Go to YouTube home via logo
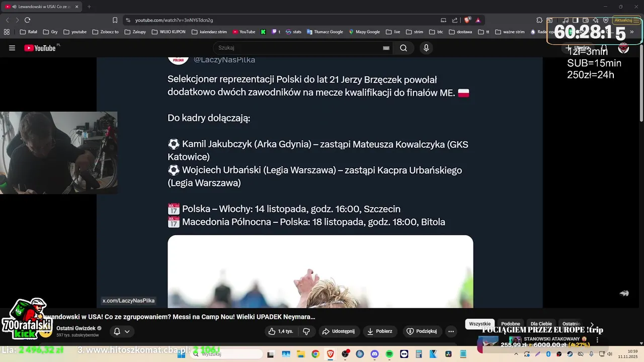 (40, 48)
